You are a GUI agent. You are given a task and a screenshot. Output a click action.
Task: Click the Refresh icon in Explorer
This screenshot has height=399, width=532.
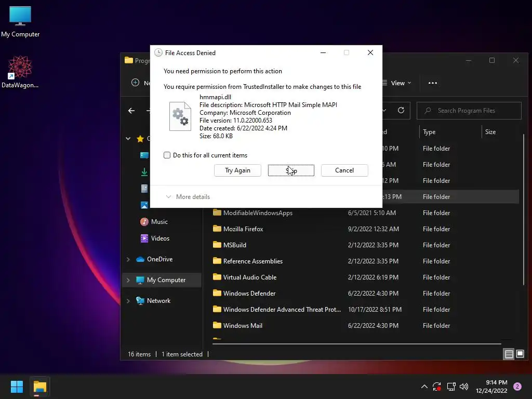click(401, 110)
